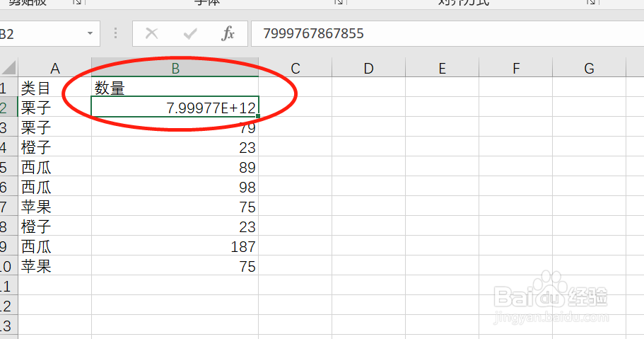Open the Name Box dropdown arrow
This screenshot has height=339, width=644.
[90, 33]
